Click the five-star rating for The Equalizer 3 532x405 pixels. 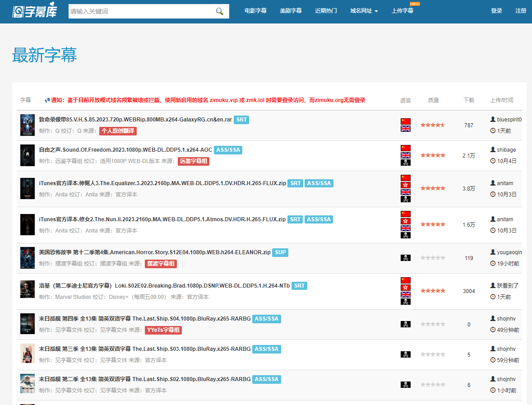click(x=433, y=188)
